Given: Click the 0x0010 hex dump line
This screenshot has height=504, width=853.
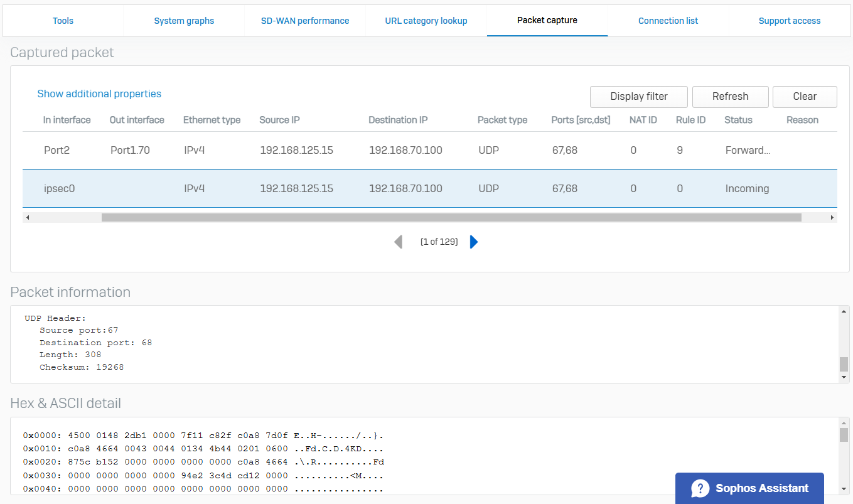Looking at the screenshot, I should point(203,449).
